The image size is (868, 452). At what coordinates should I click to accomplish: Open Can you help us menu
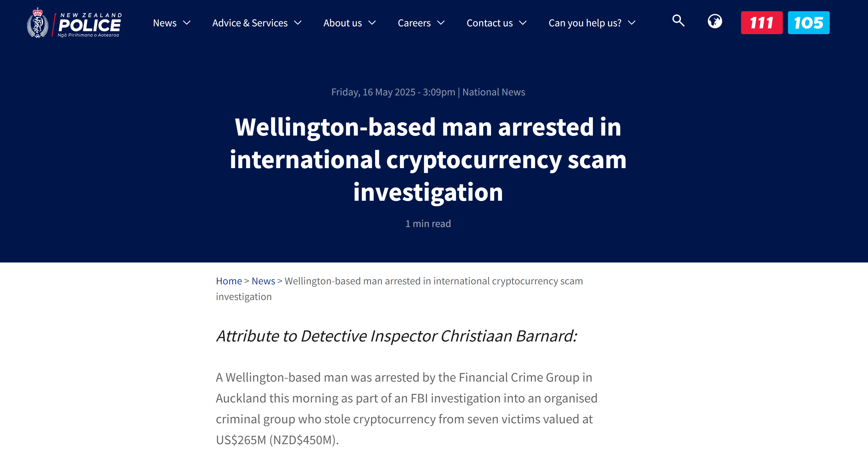(585, 23)
